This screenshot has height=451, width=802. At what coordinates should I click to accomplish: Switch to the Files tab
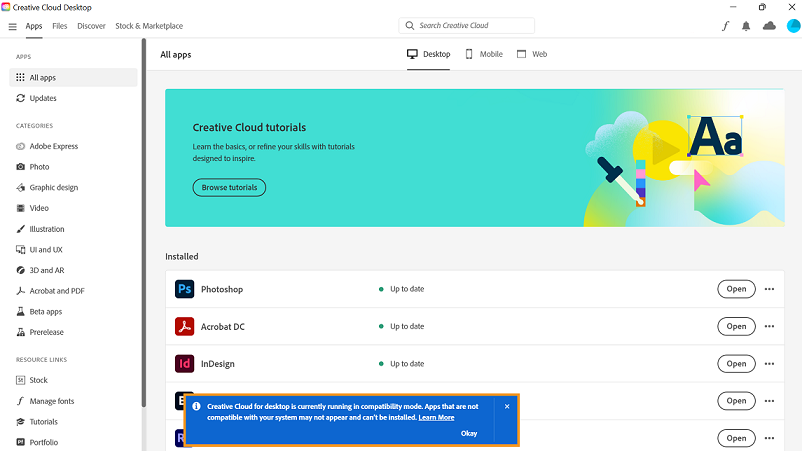(x=59, y=26)
